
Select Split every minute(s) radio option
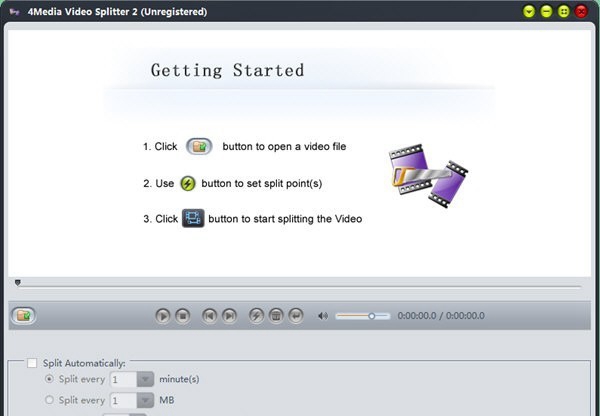(x=49, y=379)
